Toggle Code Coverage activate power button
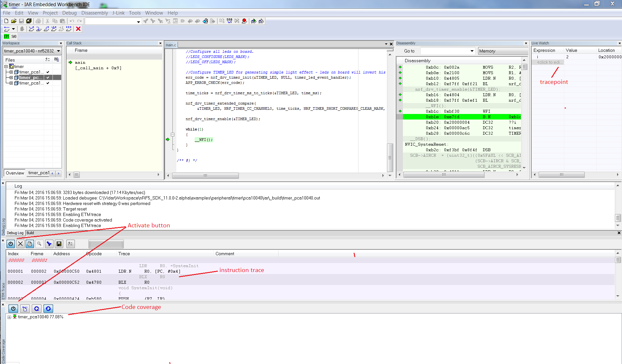 (x=13, y=309)
